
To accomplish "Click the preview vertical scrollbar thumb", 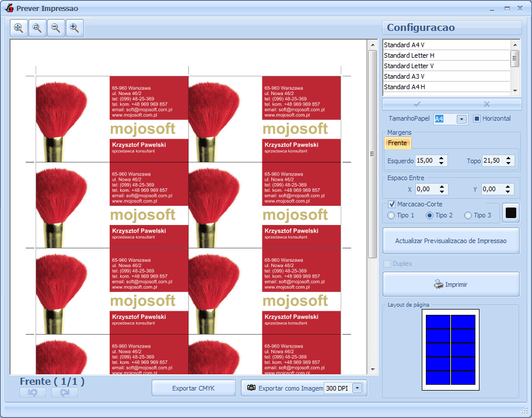I will [x=373, y=154].
